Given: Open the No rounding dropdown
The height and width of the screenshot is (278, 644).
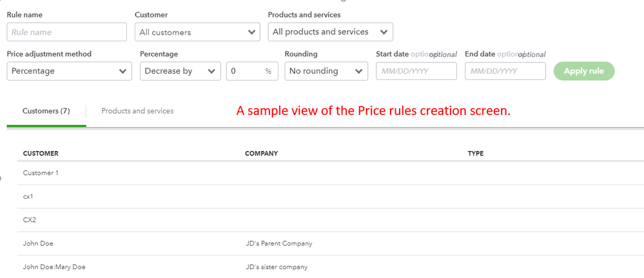Looking at the screenshot, I should (x=326, y=71).
